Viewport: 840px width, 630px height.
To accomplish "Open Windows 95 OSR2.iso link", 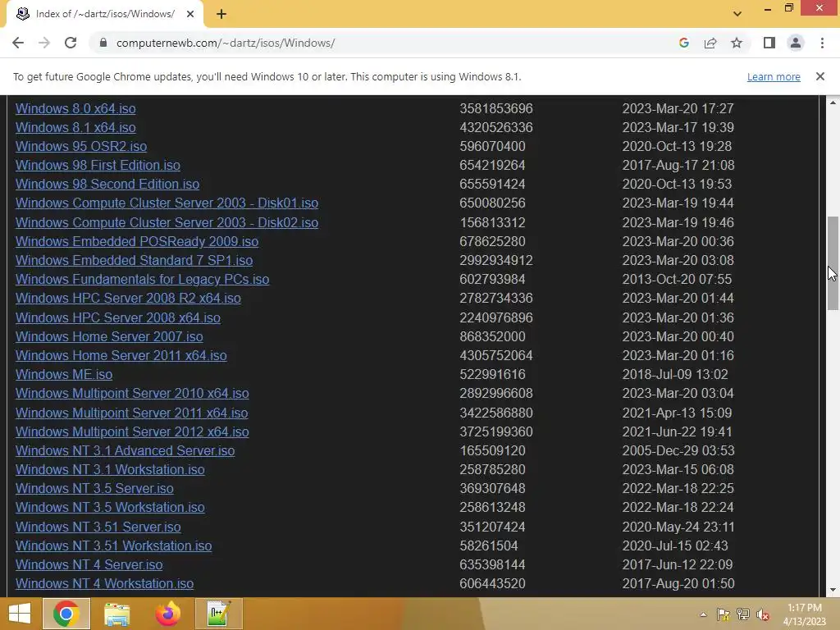I will pyautogui.click(x=81, y=146).
